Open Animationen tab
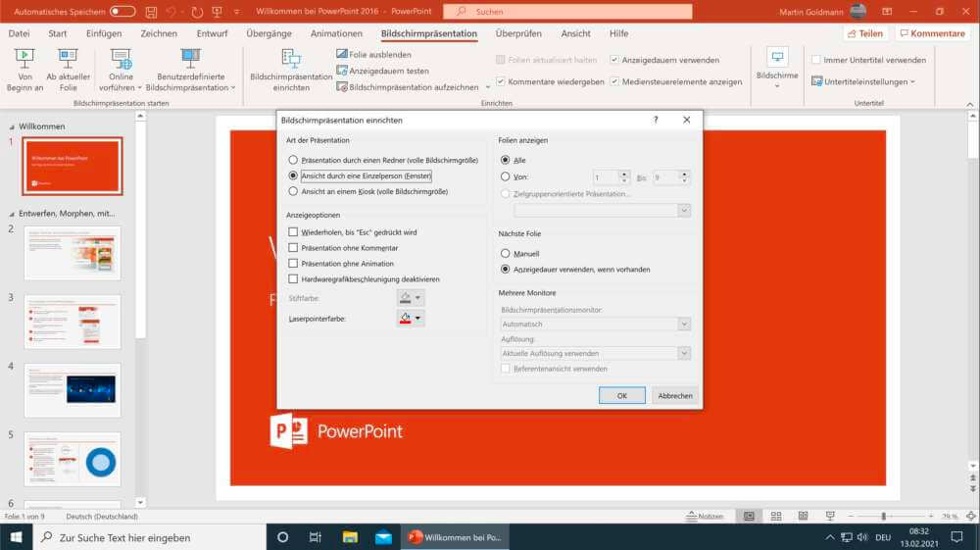The image size is (980, 550). coord(336,33)
